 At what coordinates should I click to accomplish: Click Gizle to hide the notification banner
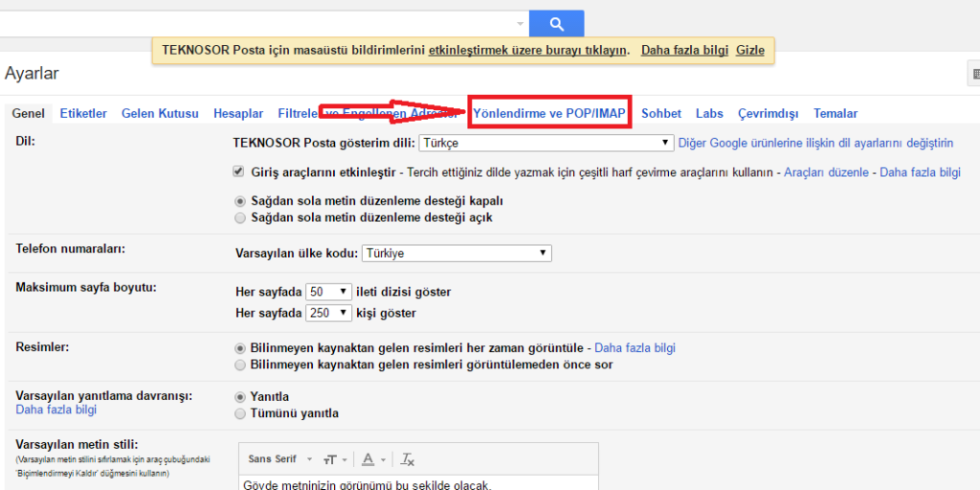(750, 50)
